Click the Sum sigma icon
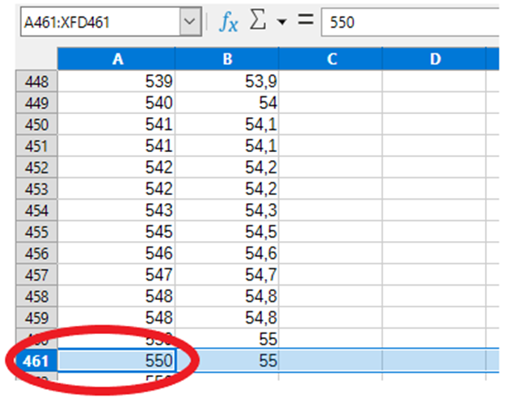The width and height of the screenshot is (532, 402). (258, 22)
